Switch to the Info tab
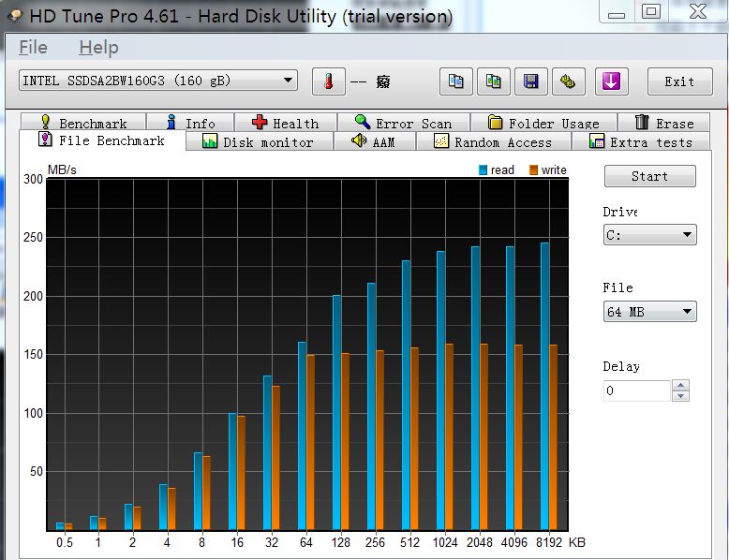Screen dimensions: 729x560 (x=190, y=123)
